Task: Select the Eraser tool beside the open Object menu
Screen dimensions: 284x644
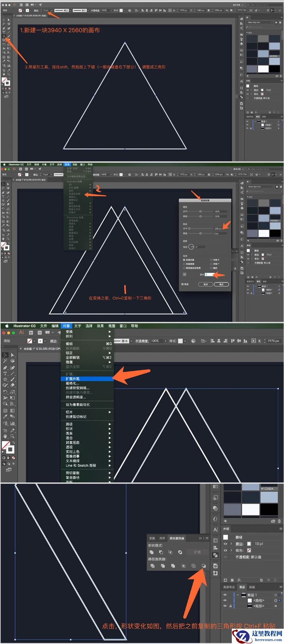Action: [12, 385]
